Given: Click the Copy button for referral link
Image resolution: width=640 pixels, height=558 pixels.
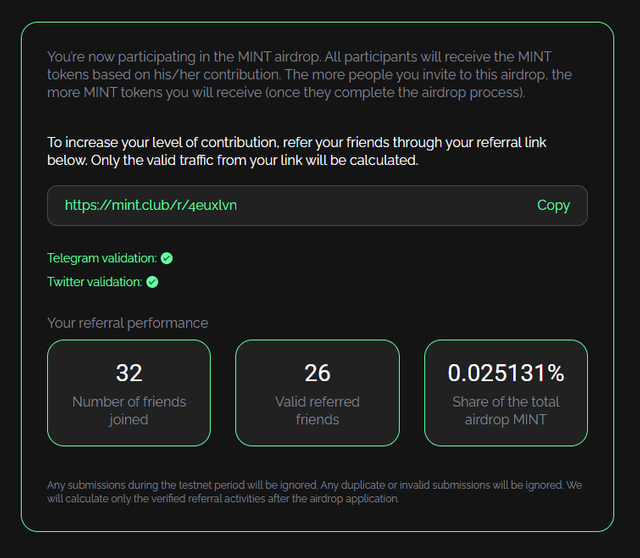Looking at the screenshot, I should pos(553,205).
